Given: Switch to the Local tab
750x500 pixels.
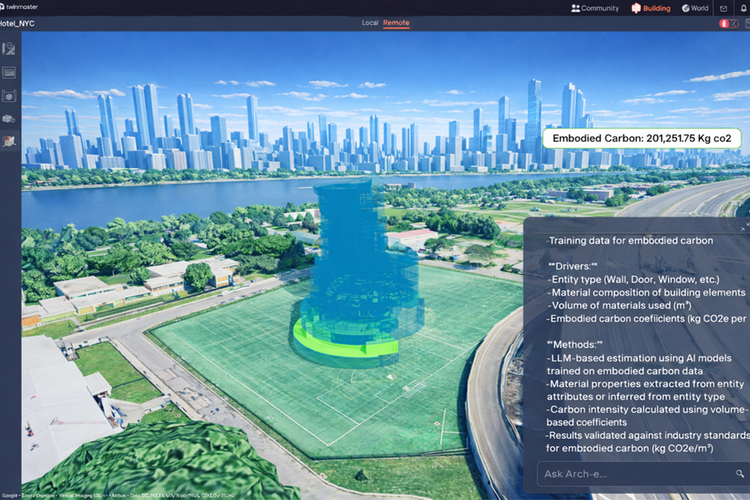Looking at the screenshot, I should (x=370, y=22).
